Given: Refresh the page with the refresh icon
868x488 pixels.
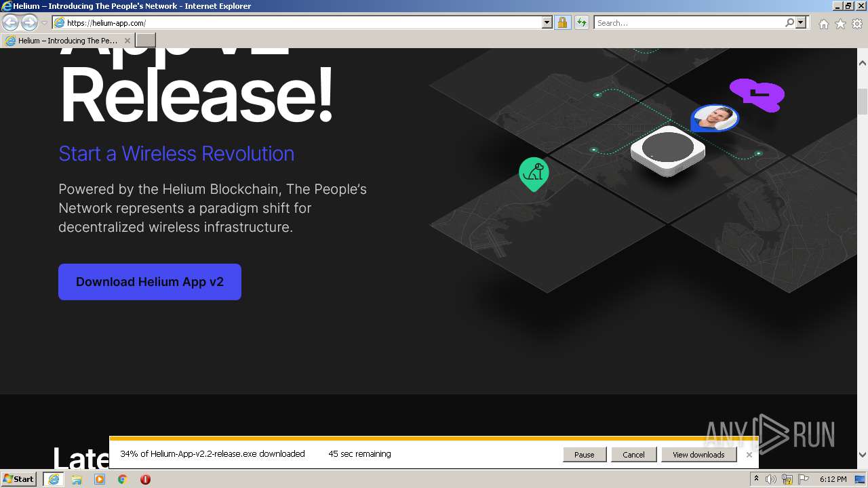Looking at the screenshot, I should (581, 22).
